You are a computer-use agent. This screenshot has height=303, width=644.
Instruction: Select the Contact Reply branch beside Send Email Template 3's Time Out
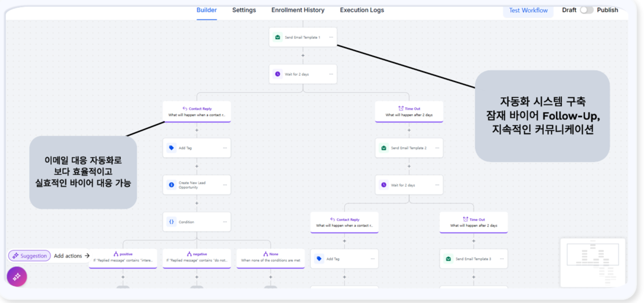(x=344, y=223)
